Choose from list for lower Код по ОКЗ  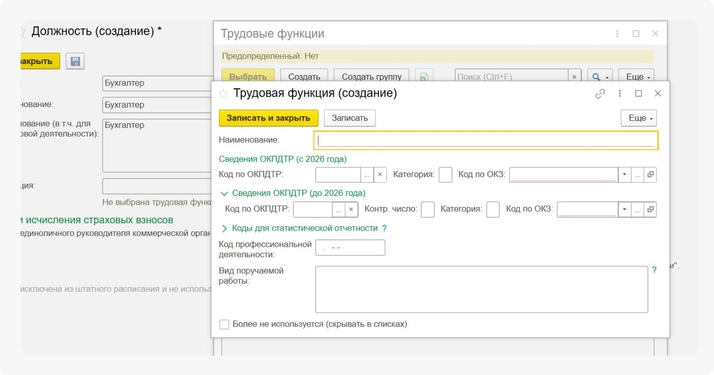[x=637, y=209]
